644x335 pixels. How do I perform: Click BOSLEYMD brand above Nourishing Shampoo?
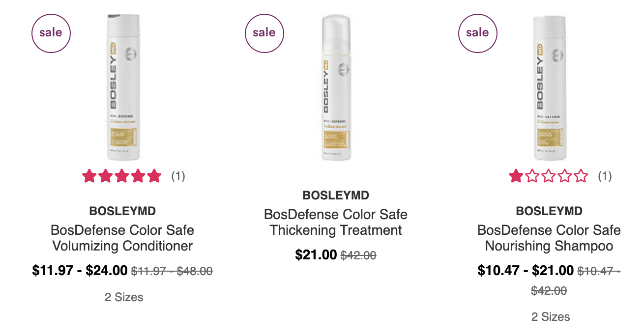tap(549, 211)
